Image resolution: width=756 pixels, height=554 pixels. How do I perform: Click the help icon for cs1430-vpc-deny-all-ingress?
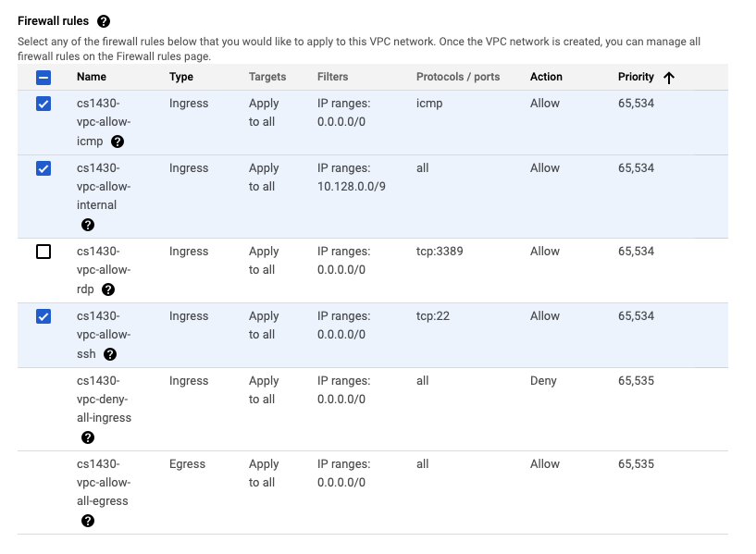click(88, 437)
